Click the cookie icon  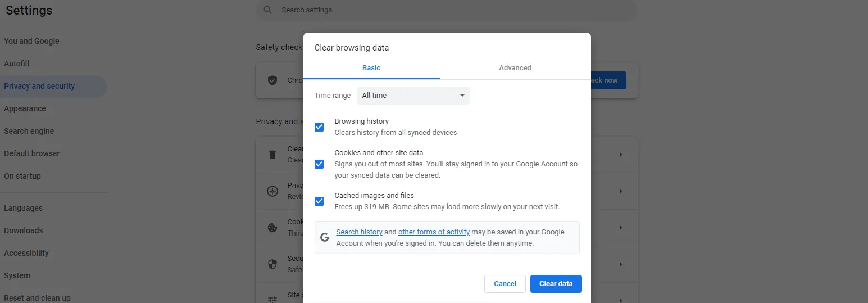272,228
